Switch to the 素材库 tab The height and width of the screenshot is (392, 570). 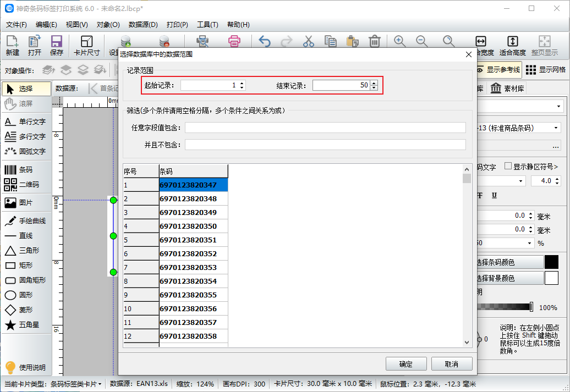pyautogui.click(x=507, y=89)
